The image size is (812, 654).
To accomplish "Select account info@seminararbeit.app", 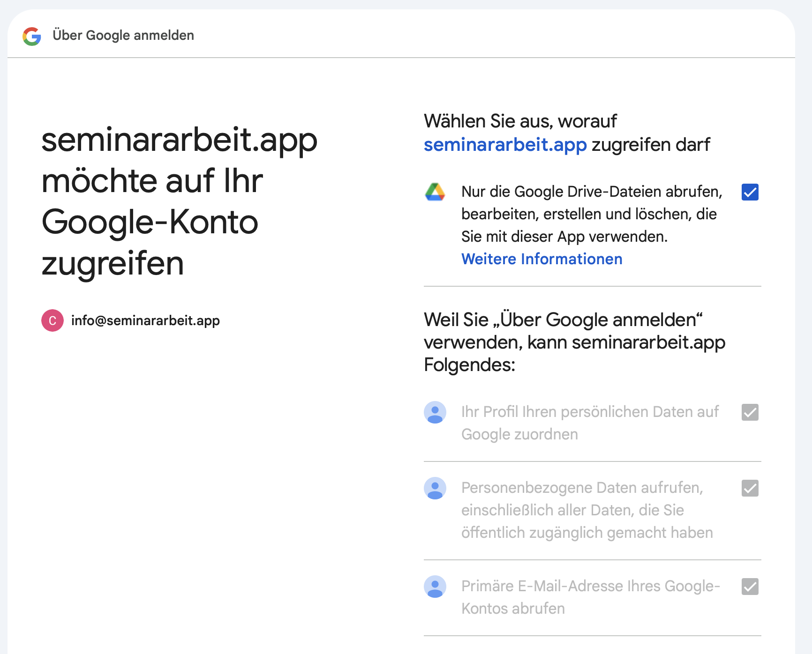I will (131, 320).
